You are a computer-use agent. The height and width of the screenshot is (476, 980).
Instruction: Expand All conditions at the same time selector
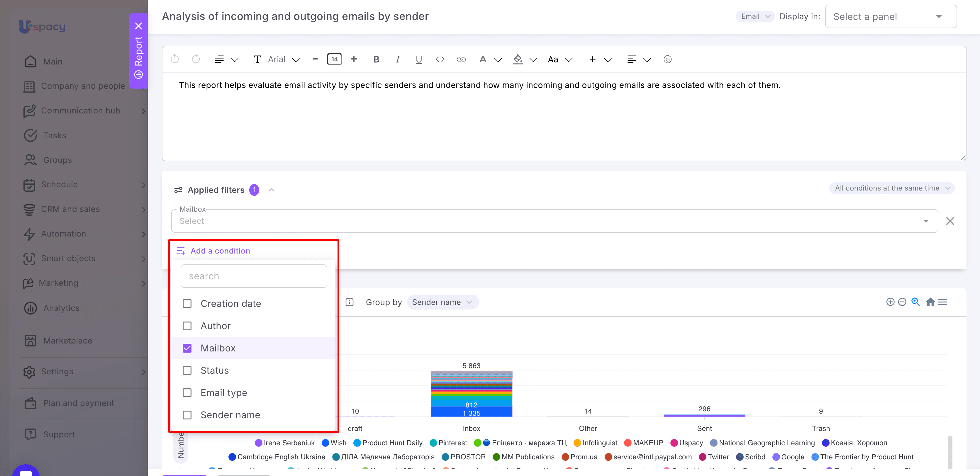click(892, 188)
